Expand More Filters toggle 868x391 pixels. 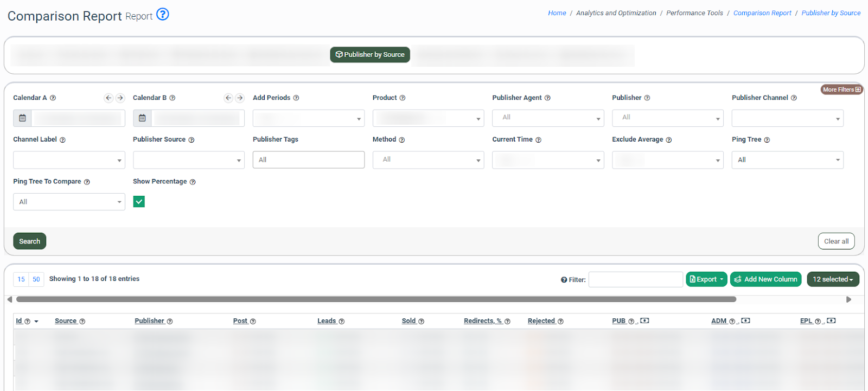click(x=841, y=89)
